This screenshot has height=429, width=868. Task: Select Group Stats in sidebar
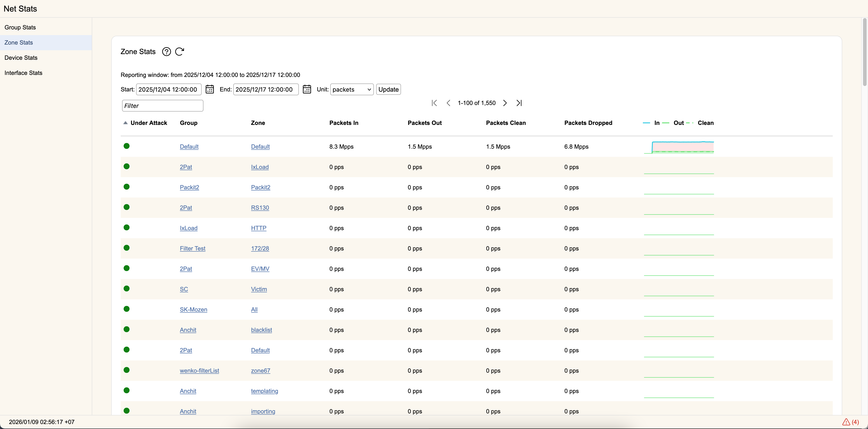(x=46, y=27)
